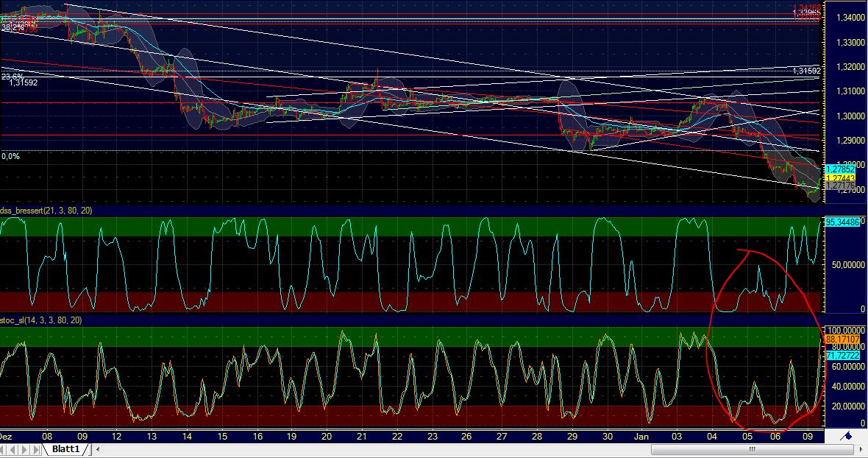Select the blue flag annotation icon
The width and height of the screenshot is (868, 458).
click(x=846, y=436)
